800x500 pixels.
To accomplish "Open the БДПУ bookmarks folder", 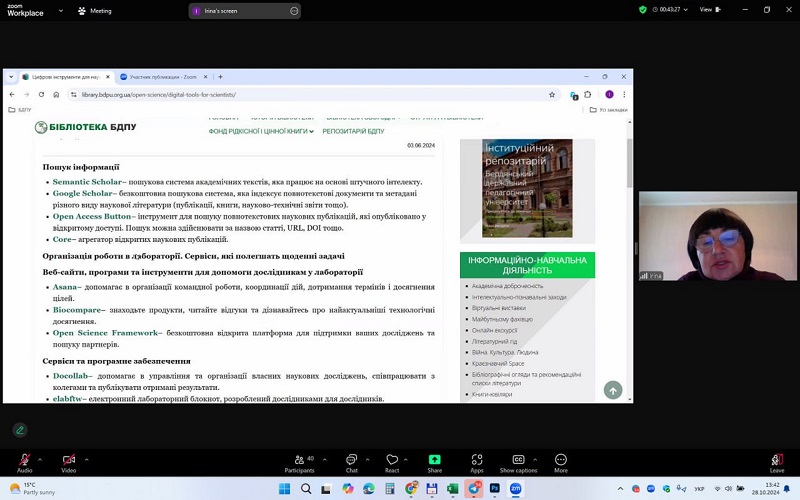I will (x=20, y=110).
